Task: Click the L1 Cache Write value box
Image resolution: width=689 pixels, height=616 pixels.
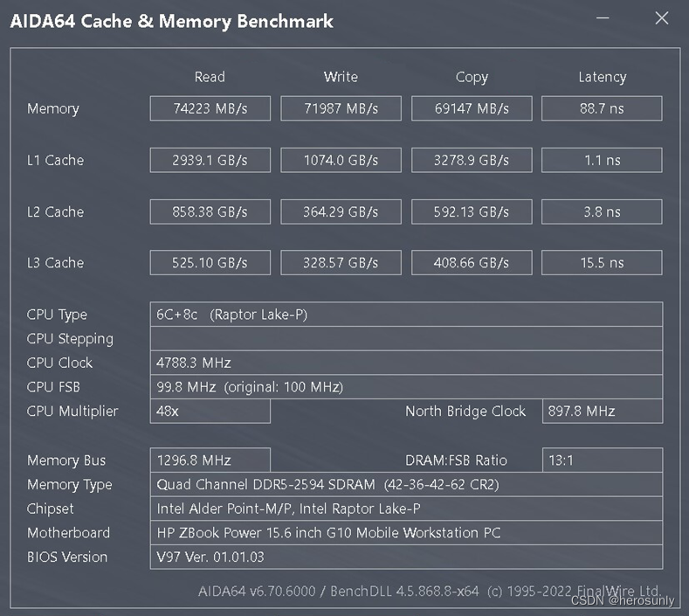Action: (x=341, y=160)
